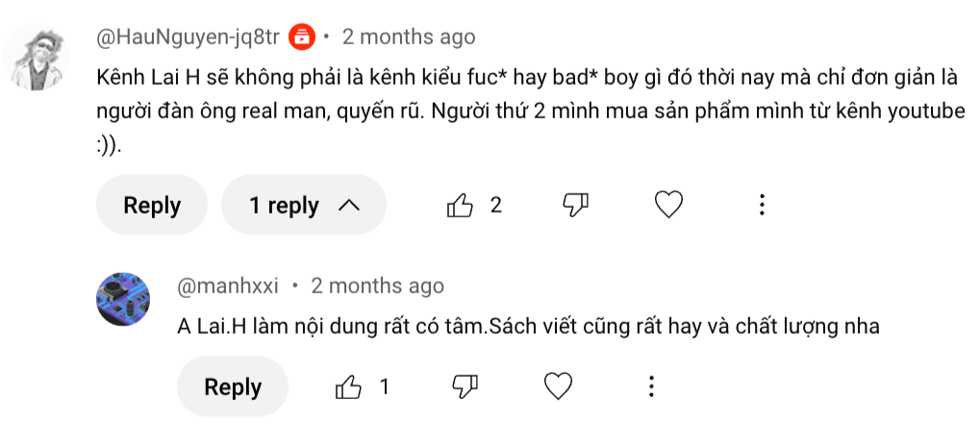The image size is (980, 425).
Task: Reply to HauNguyen's comment
Action: [x=152, y=205]
